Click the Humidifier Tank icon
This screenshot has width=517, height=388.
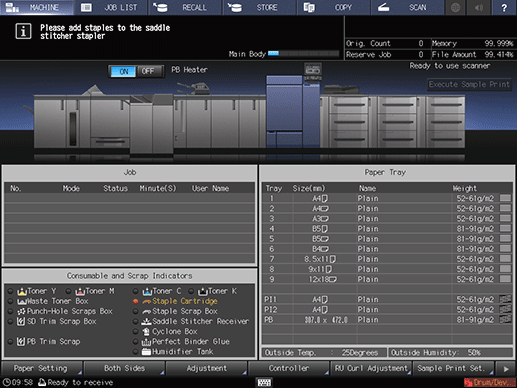(x=146, y=352)
